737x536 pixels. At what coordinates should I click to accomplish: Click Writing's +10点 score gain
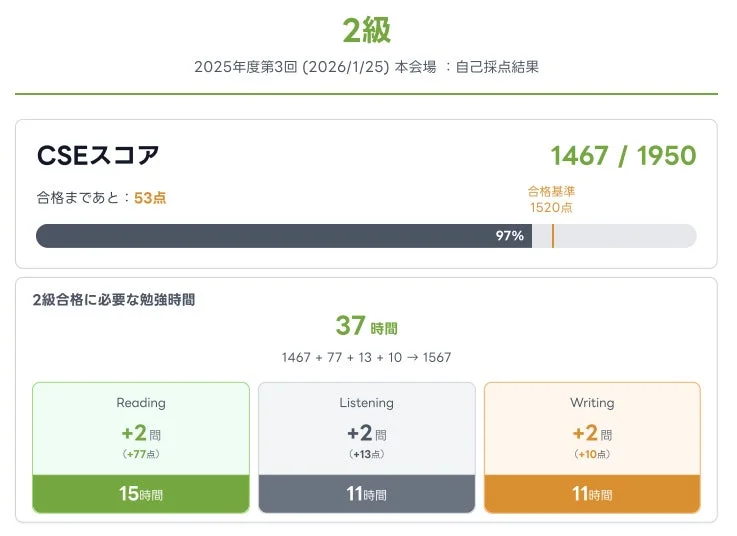click(592, 455)
